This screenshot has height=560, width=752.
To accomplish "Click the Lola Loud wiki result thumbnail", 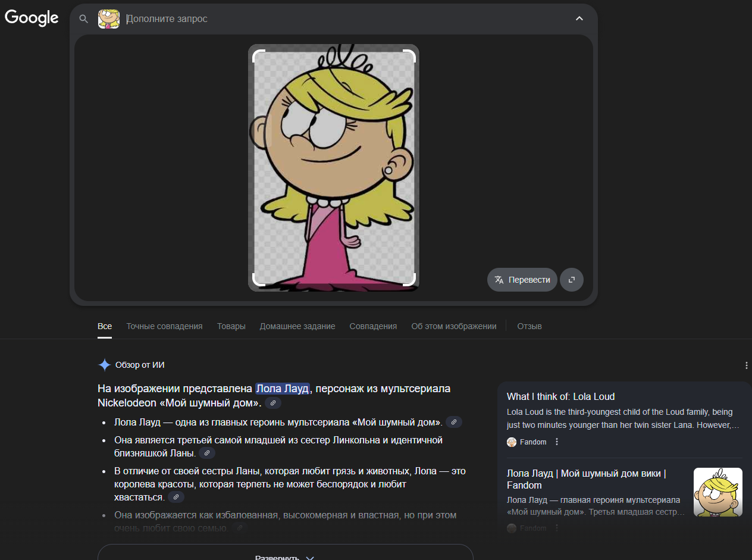I will (718, 492).
